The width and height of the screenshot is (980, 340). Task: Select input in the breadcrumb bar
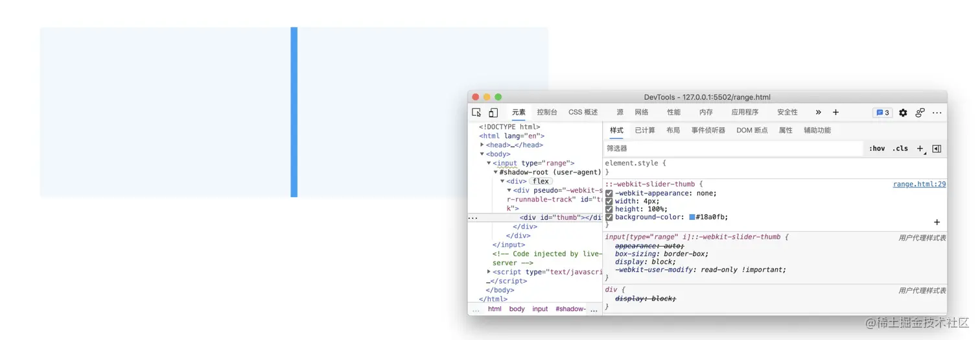pyautogui.click(x=540, y=309)
